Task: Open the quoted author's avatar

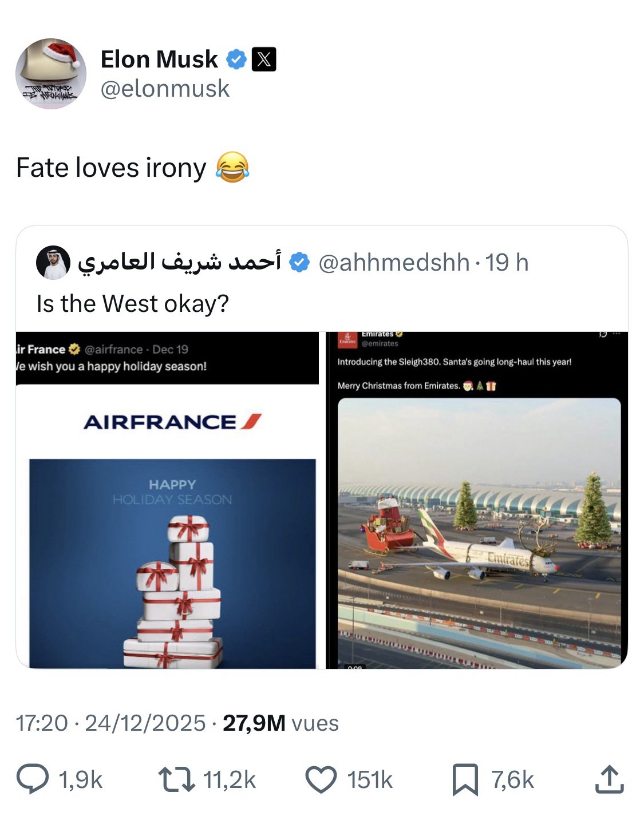Action: (x=53, y=263)
